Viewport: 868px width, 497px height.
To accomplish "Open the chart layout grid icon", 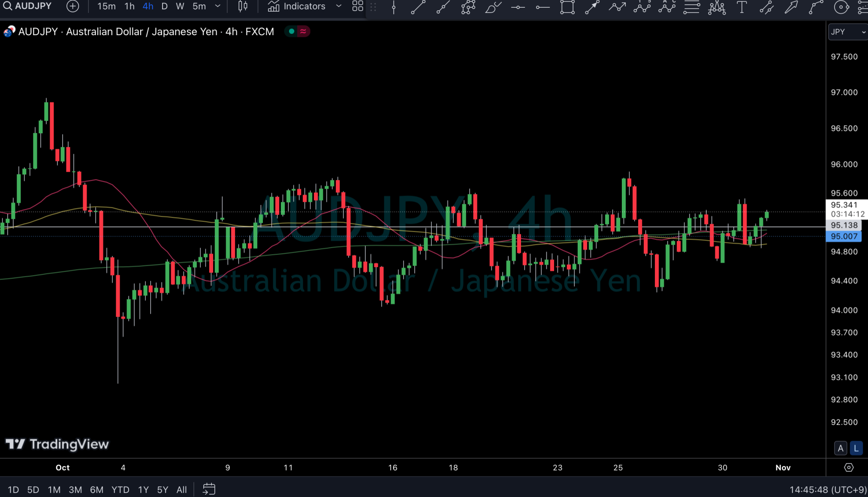I will coord(358,6).
